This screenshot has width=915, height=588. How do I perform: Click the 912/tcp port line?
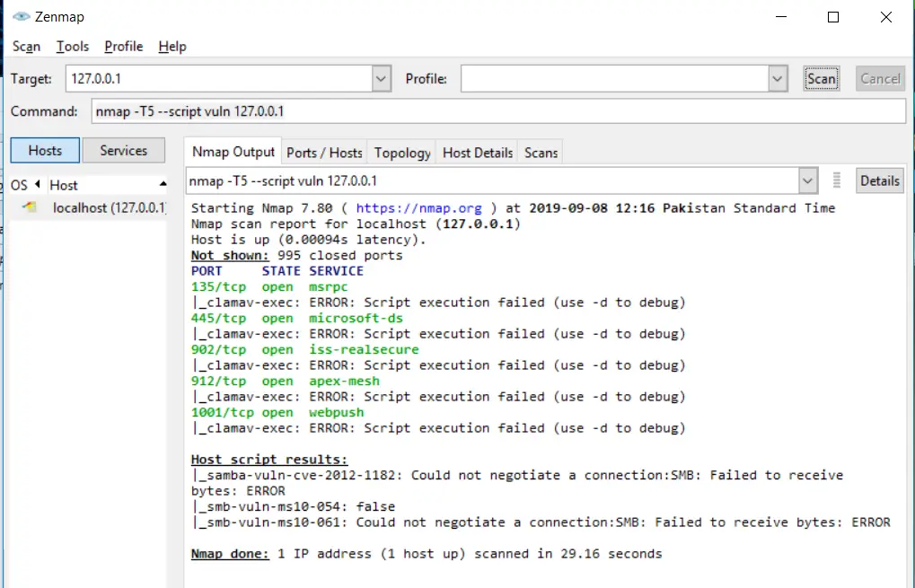(x=285, y=381)
